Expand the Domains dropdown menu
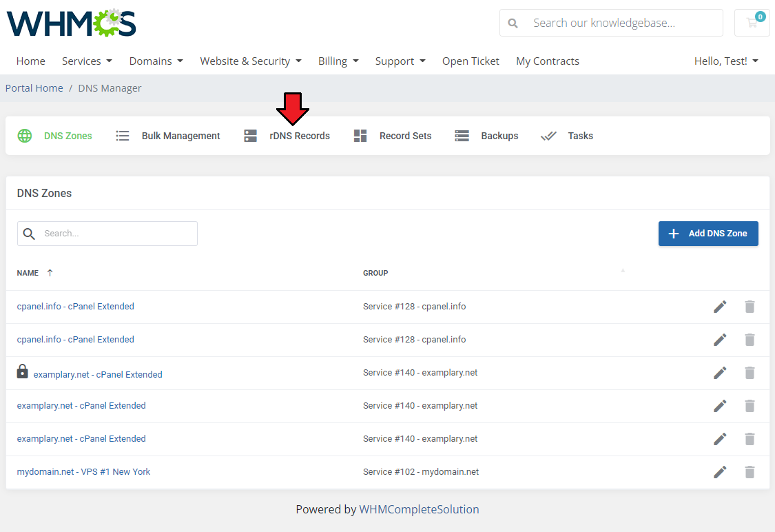 click(x=156, y=61)
